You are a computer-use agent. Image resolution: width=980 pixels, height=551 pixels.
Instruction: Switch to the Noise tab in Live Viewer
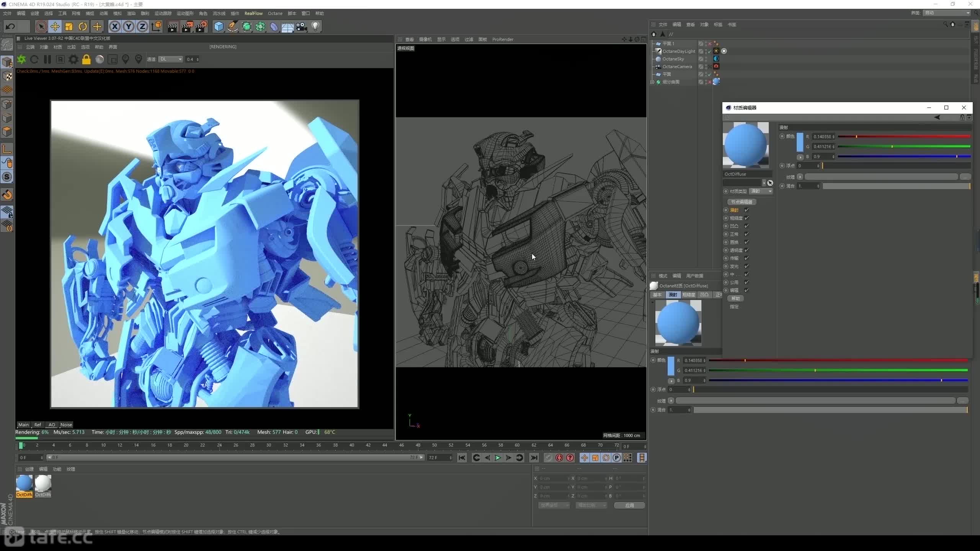(66, 425)
